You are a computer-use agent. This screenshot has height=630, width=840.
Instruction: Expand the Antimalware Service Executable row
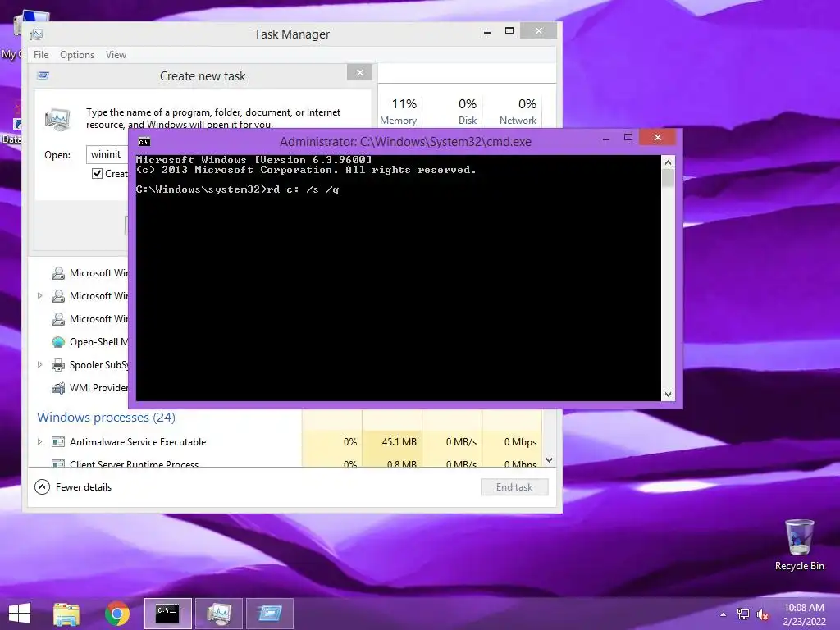[x=39, y=442]
